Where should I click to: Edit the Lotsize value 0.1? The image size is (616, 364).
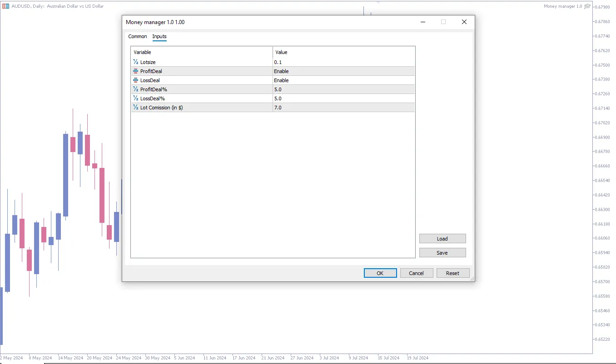click(343, 62)
